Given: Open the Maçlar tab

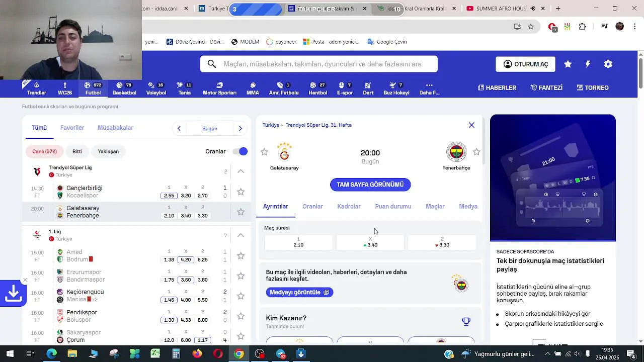Looking at the screenshot, I should click(x=435, y=207).
